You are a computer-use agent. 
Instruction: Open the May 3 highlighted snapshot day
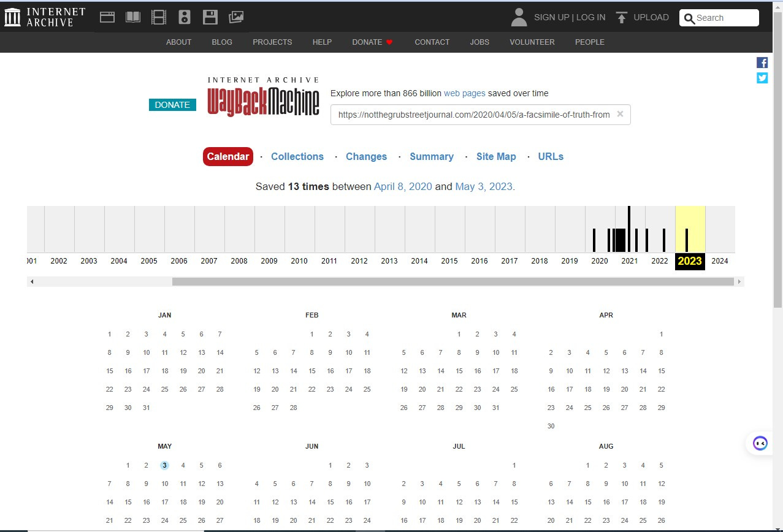164,465
